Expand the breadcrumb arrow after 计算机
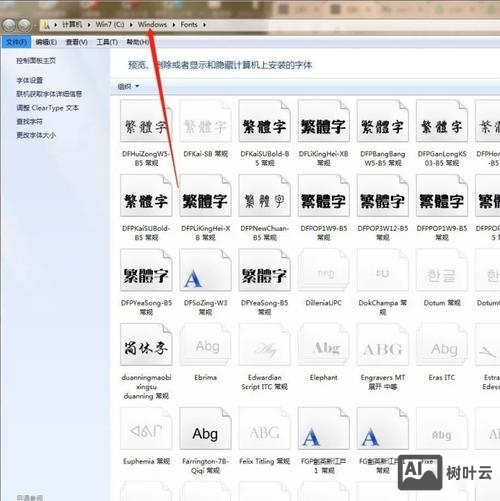Viewport: 500px width, 501px height. click(89, 25)
